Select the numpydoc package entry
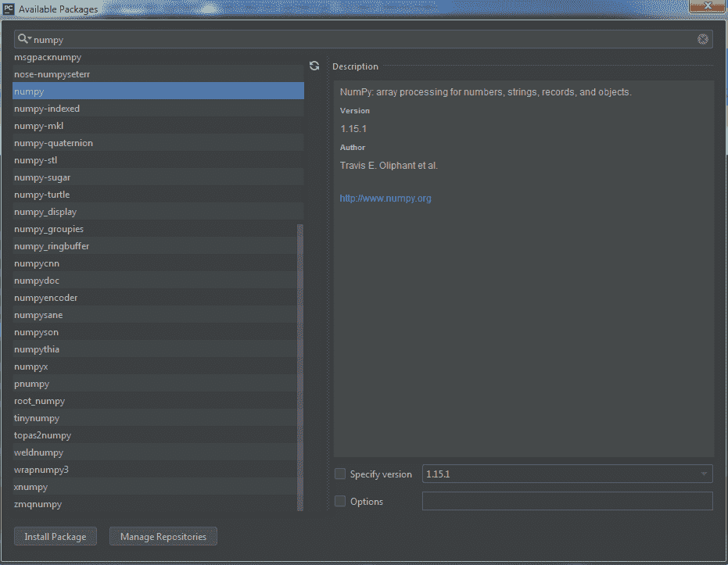728x565 pixels. pos(37,281)
